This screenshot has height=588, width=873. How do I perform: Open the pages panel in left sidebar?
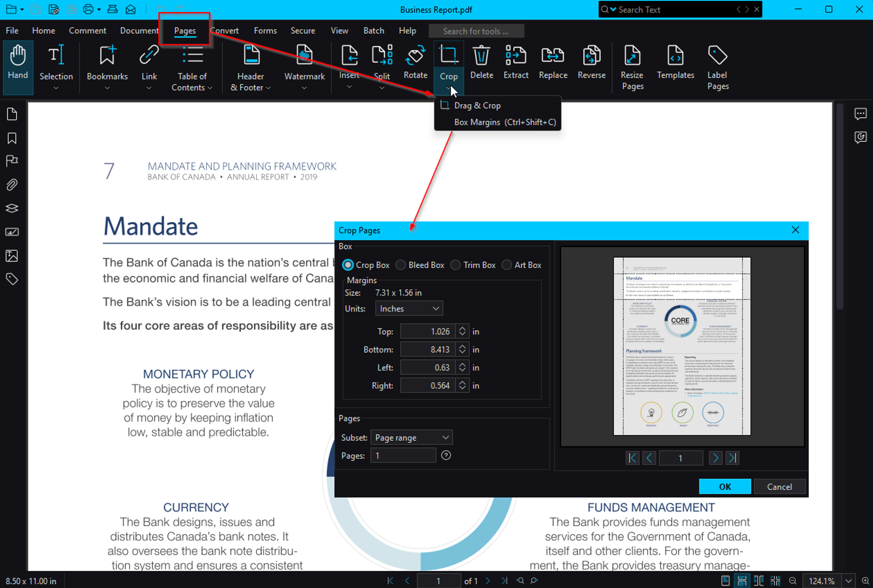12,114
